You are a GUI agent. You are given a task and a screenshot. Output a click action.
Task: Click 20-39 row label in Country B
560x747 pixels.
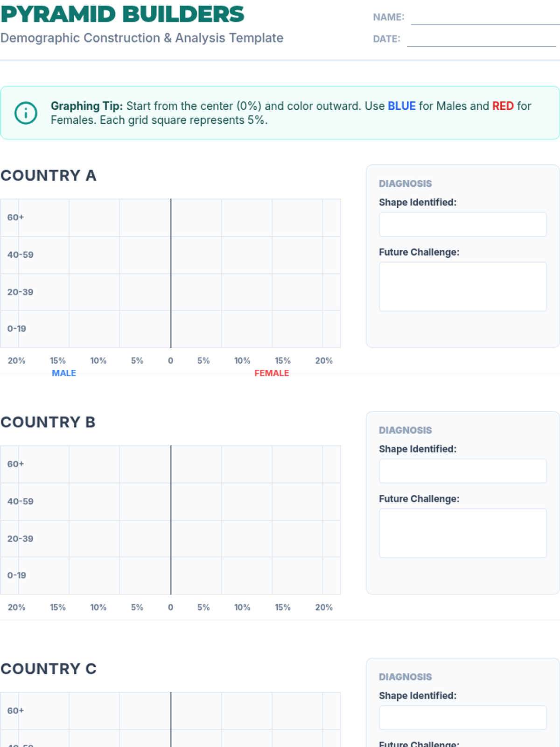(20, 538)
